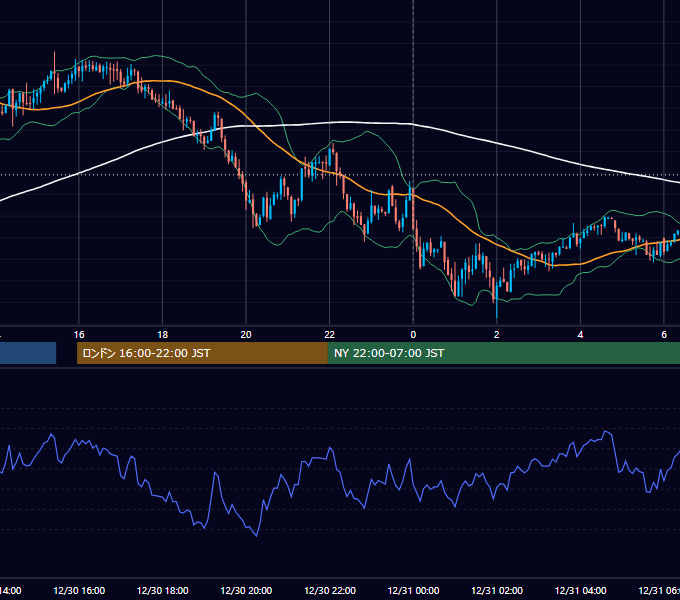This screenshot has width=680, height=600.
Task: Click the 12/31 04:00 date label
Action: click(580, 591)
